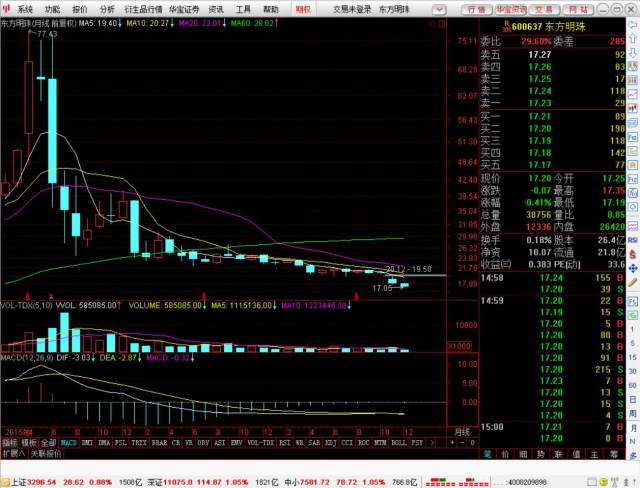Viewport: 640px width, 488px height.
Task: Open the 功能 menu
Action: pyautogui.click(x=52, y=9)
